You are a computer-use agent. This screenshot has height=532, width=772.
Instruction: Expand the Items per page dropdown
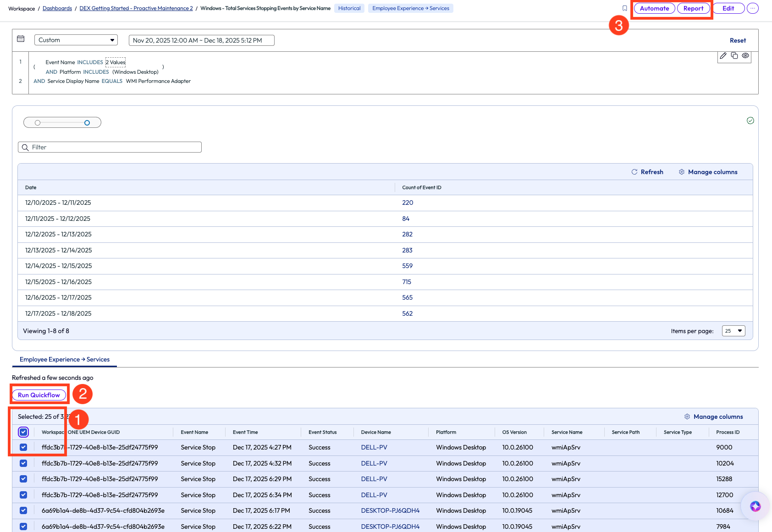coord(733,331)
